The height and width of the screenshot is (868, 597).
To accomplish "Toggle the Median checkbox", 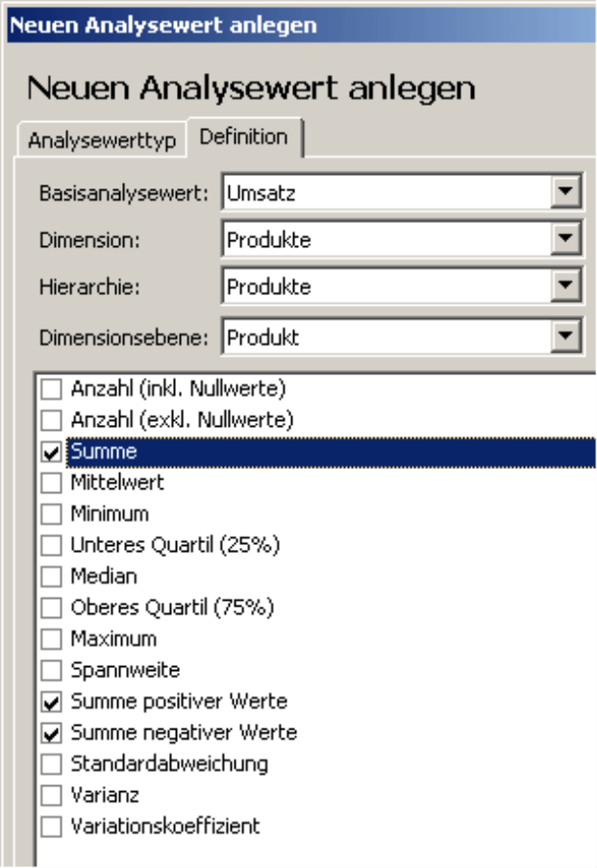I will click(x=52, y=577).
